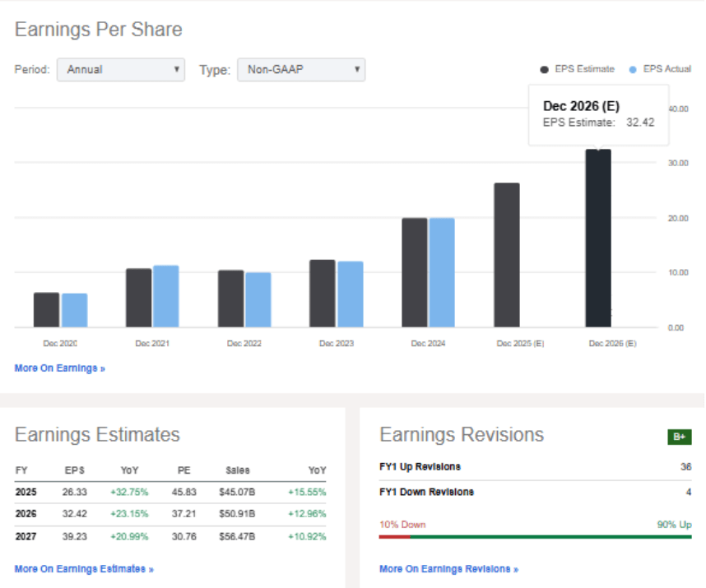
Task: Click the dark EPS Estimate legend dot
Action: coord(544,69)
